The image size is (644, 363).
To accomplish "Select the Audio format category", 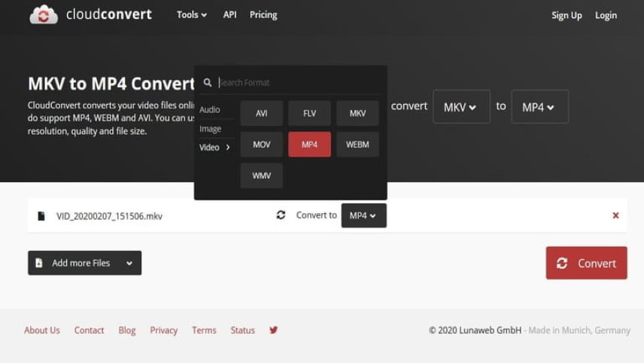I will coord(209,110).
